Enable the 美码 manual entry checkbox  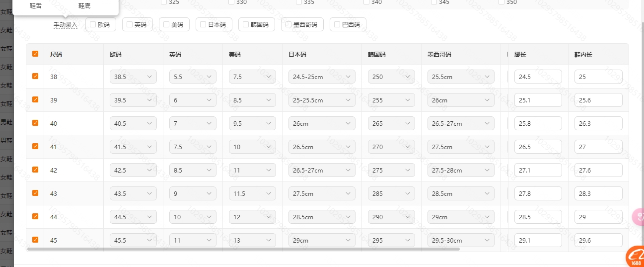click(166, 24)
